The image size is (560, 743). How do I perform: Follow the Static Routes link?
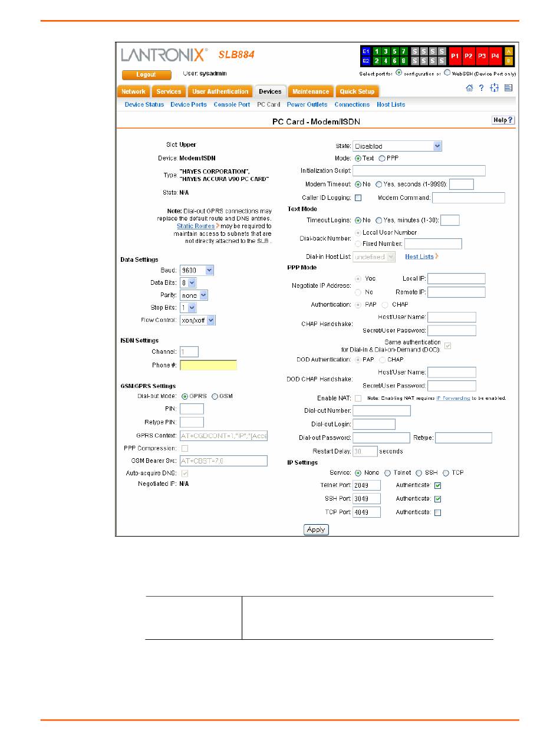point(196,226)
